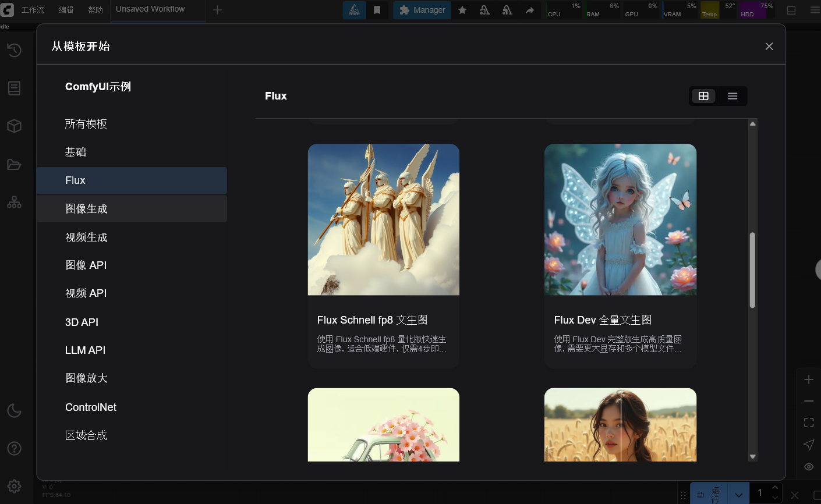
Task: Select 3D API category
Action: [132, 322]
